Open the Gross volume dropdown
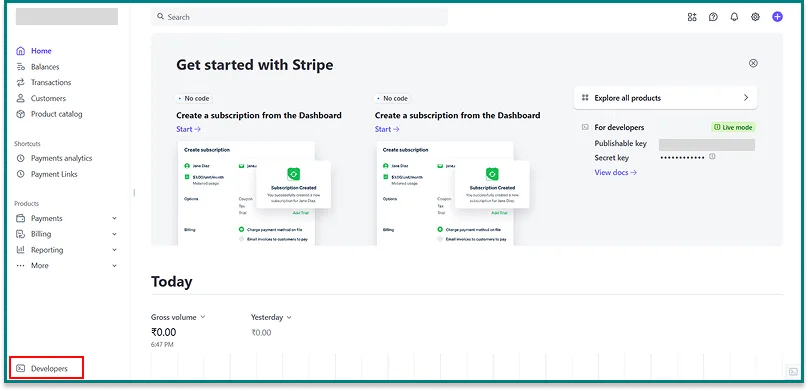 tap(178, 317)
